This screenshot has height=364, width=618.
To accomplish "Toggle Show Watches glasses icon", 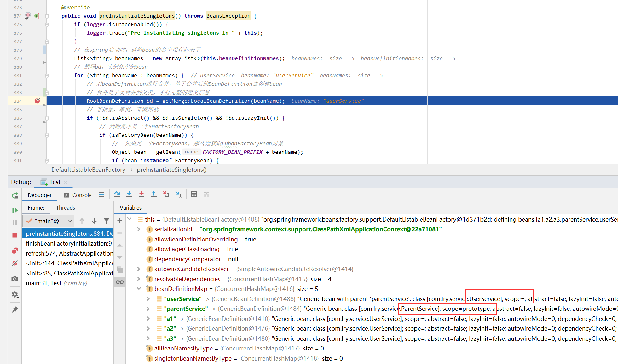I will point(120,282).
